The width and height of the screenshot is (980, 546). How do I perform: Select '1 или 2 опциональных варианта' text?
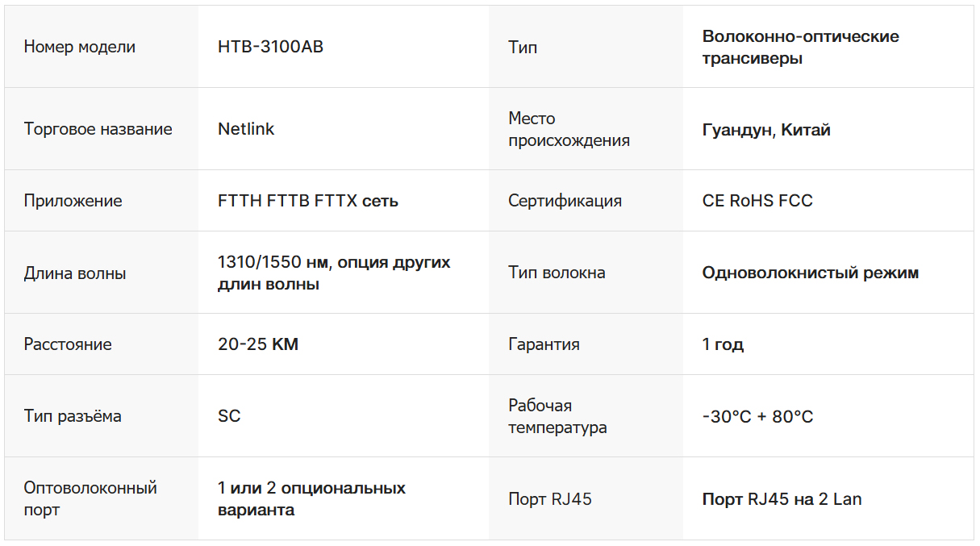(x=311, y=498)
